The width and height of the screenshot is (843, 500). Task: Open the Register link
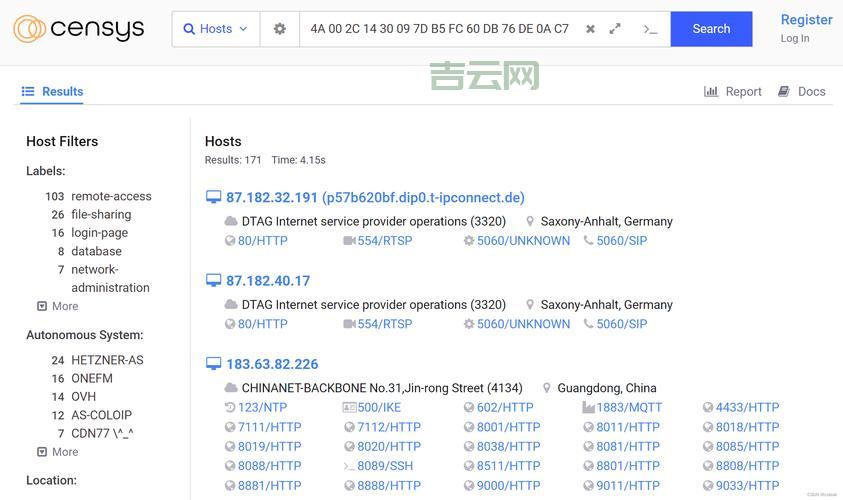click(x=806, y=19)
